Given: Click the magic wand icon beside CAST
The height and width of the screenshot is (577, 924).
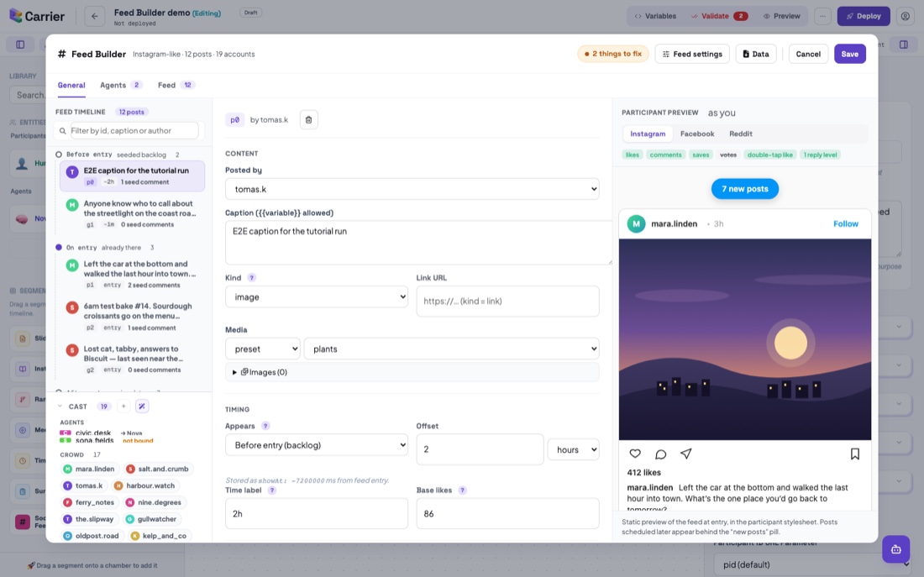Looking at the screenshot, I should [141, 406].
